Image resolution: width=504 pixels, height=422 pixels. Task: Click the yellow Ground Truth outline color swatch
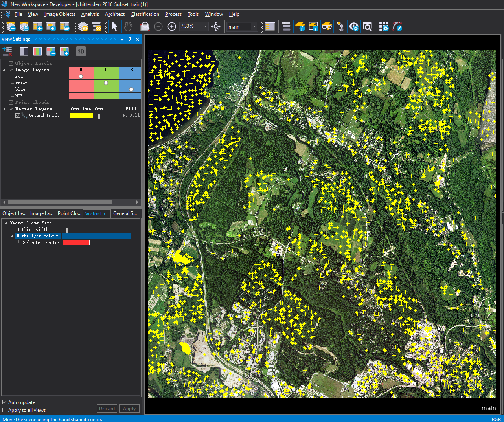81,116
